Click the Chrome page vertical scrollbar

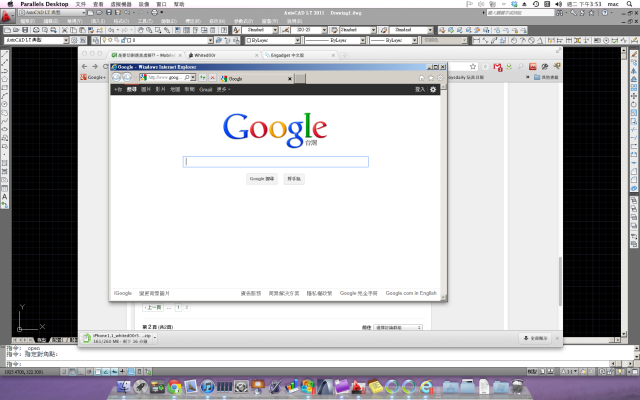[560, 282]
